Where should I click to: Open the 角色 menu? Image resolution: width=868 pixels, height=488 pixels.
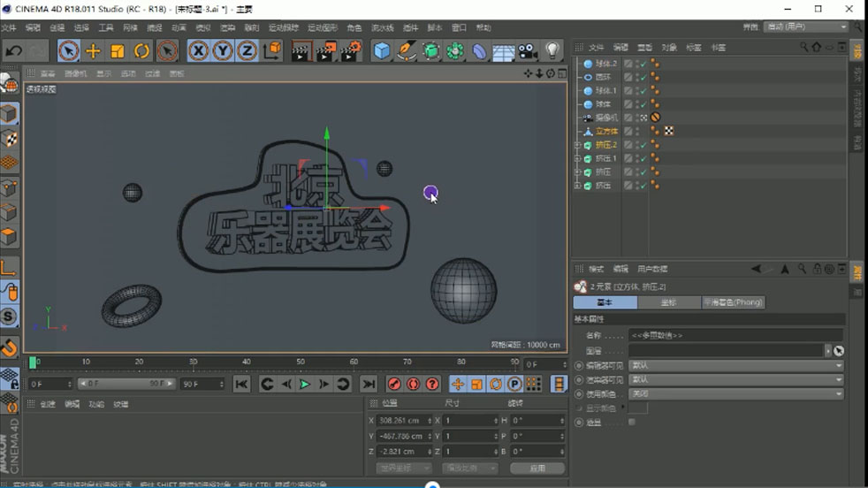click(x=354, y=27)
